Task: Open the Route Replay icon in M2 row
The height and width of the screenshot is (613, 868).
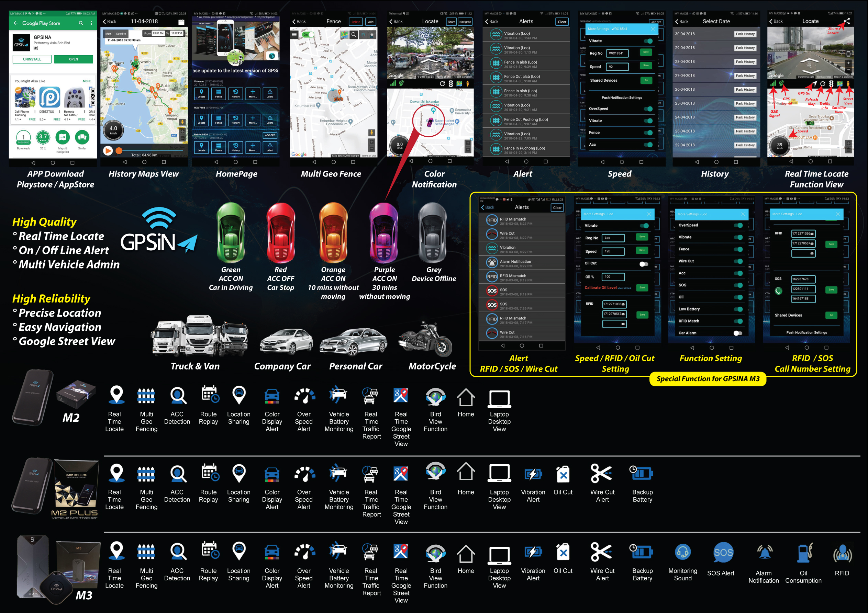Action: point(210,395)
